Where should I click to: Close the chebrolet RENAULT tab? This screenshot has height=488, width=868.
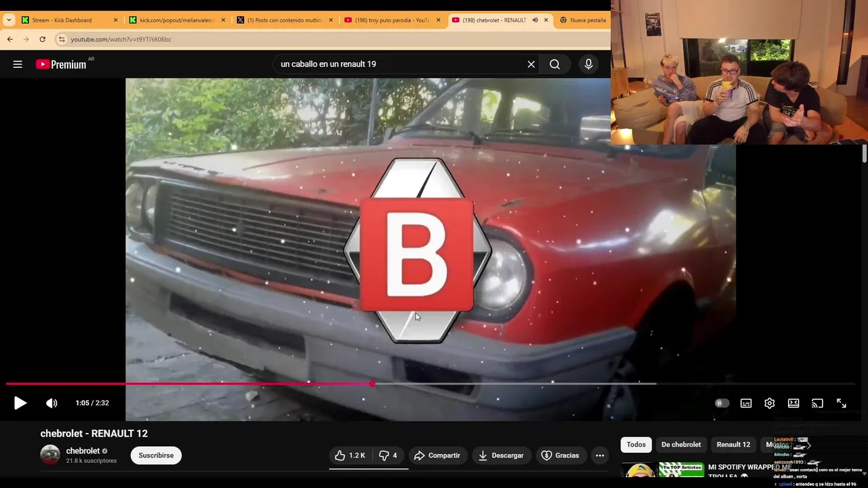(546, 20)
